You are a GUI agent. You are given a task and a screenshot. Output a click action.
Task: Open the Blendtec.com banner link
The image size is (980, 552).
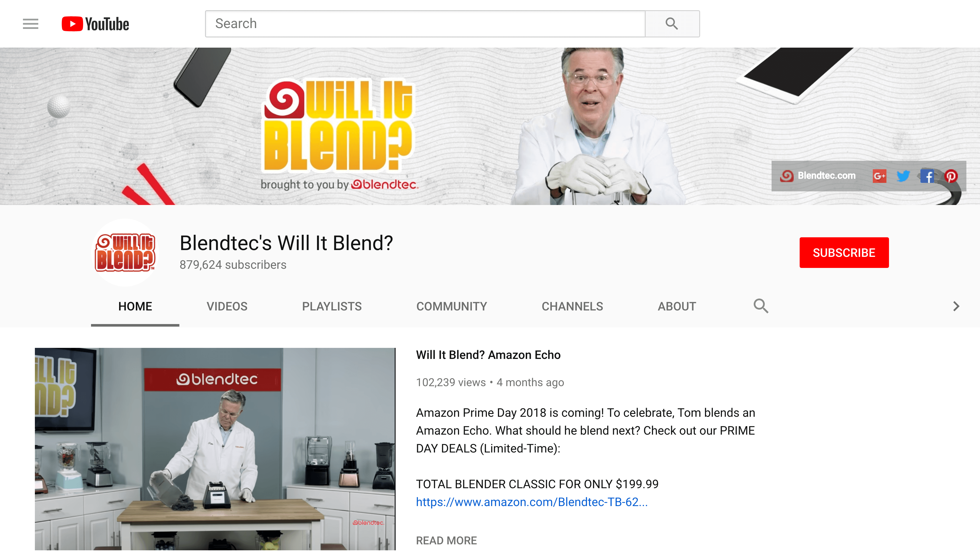(818, 176)
